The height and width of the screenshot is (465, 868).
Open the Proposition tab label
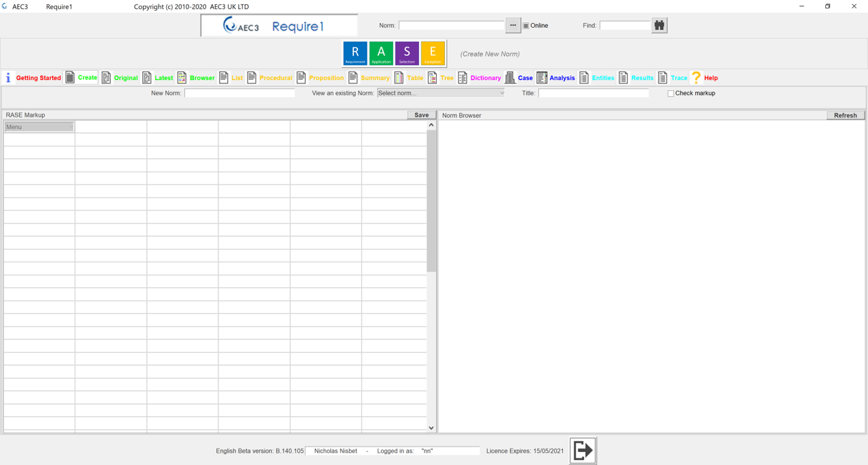(326, 78)
